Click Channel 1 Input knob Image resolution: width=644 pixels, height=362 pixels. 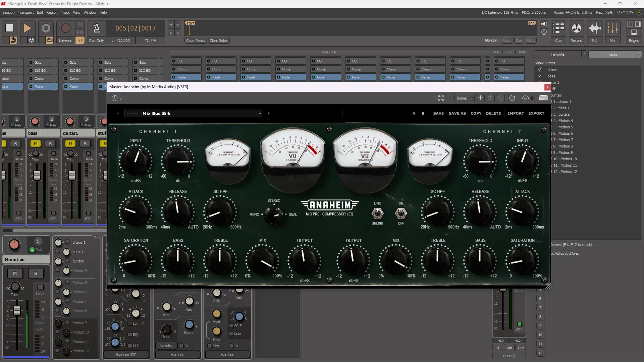(x=136, y=161)
